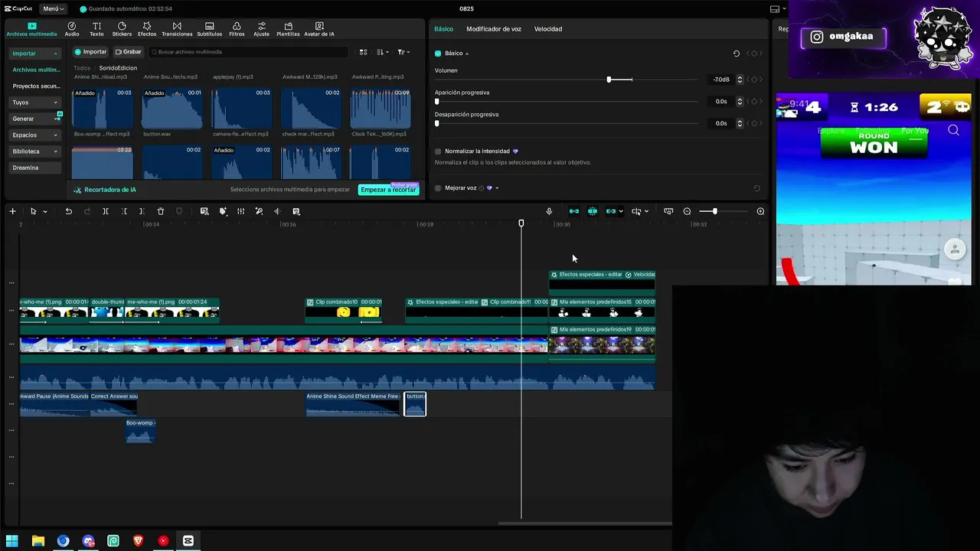Toggle auto snapping in the timeline

pyautogui.click(x=593, y=211)
